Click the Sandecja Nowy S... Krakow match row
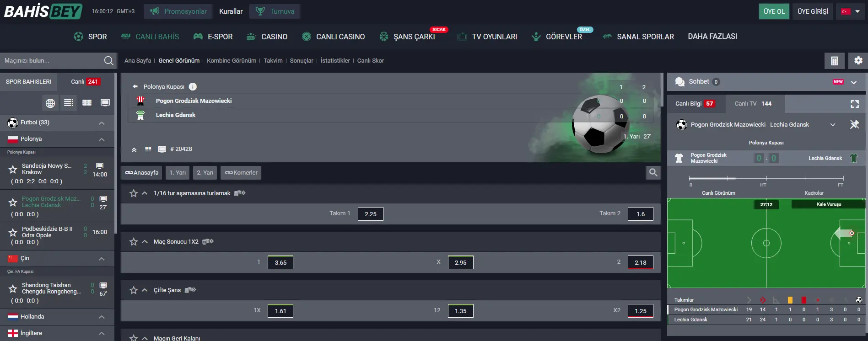868x341 pixels. pyautogui.click(x=57, y=174)
